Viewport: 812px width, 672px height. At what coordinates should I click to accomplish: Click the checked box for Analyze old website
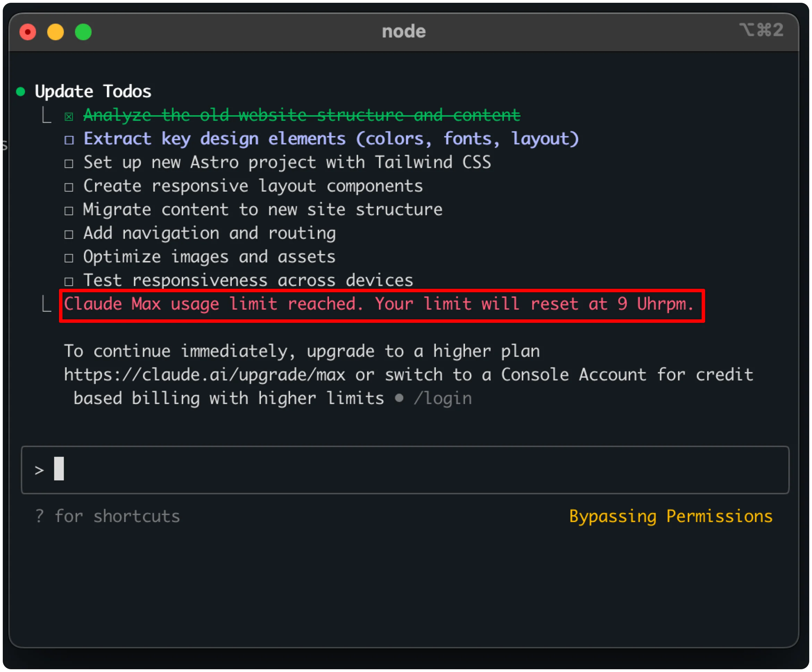tap(69, 116)
